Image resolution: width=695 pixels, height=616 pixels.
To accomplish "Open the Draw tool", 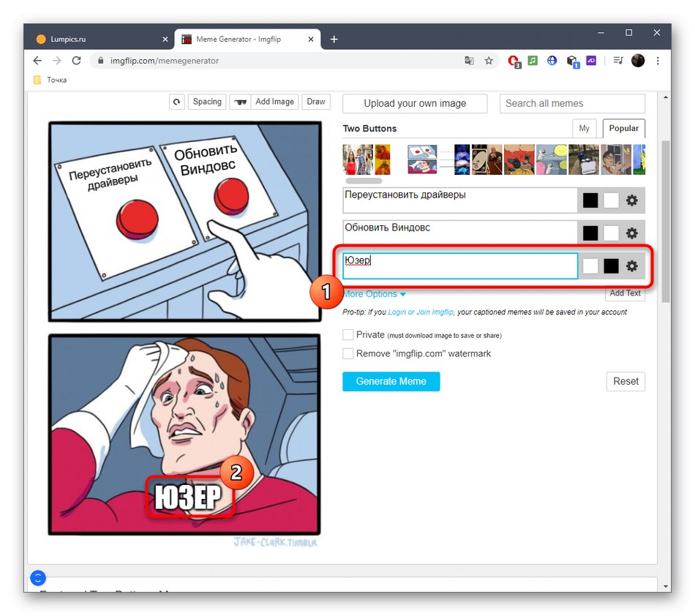I will tap(316, 102).
